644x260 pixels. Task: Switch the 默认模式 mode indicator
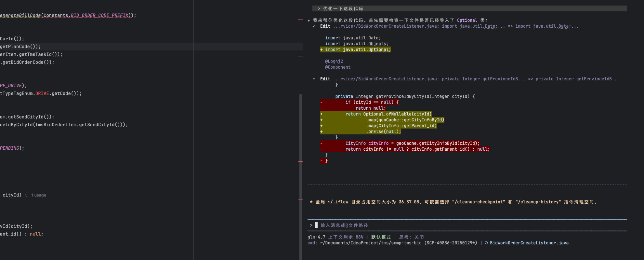[x=381, y=237]
